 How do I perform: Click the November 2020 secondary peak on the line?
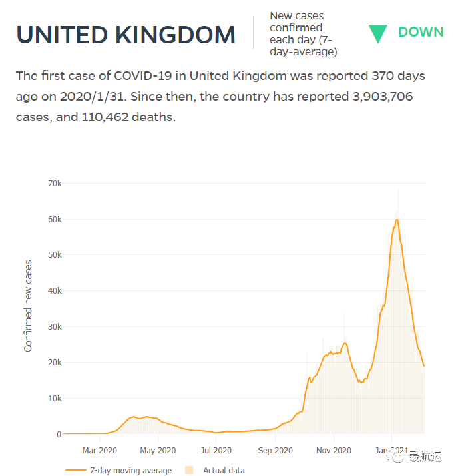(x=345, y=343)
